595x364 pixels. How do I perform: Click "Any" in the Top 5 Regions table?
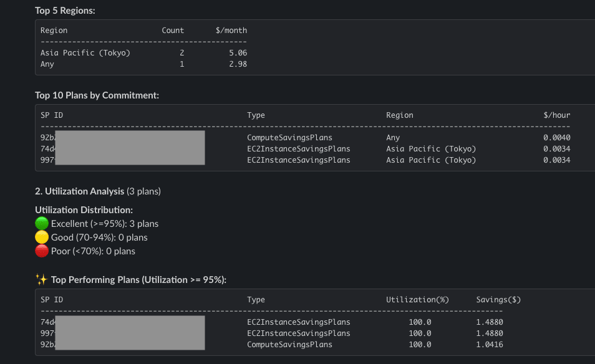47,64
